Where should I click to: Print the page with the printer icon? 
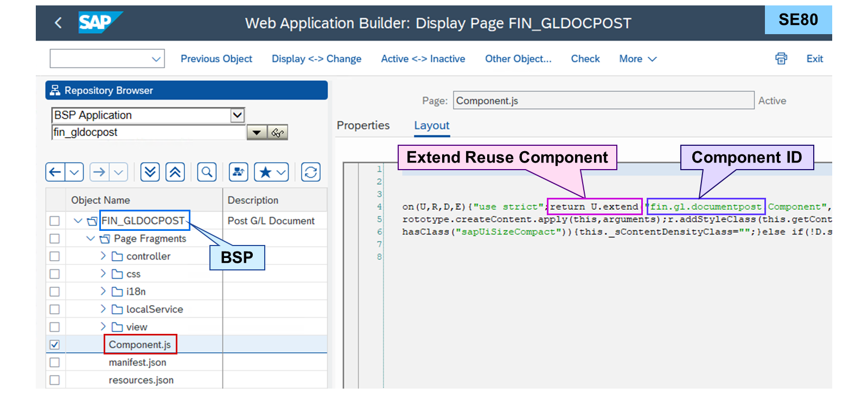coord(781,59)
